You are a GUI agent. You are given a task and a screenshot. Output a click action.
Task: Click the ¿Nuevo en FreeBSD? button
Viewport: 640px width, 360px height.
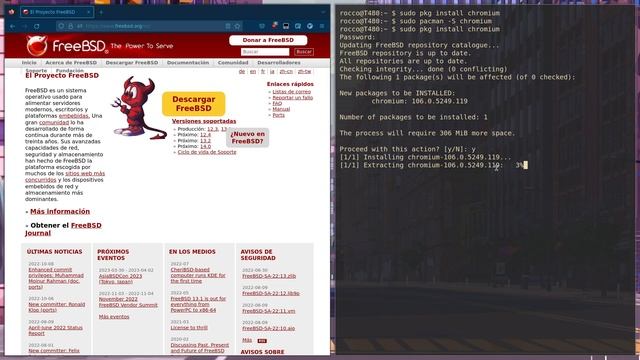[247, 138]
